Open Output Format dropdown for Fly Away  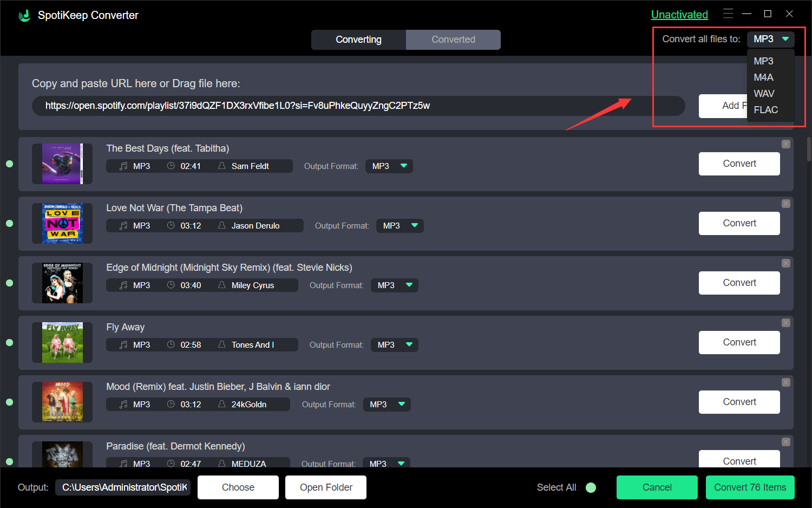pyautogui.click(x=395, y=345)
